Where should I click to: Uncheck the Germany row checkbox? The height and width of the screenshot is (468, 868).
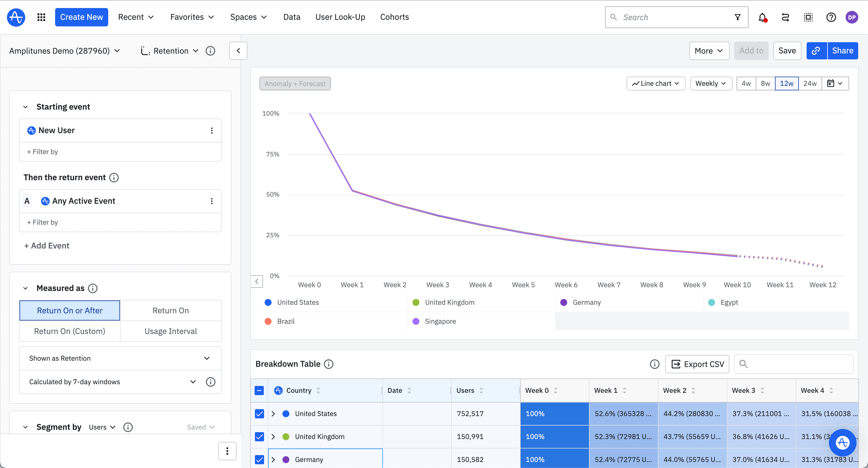coord(259,459)
